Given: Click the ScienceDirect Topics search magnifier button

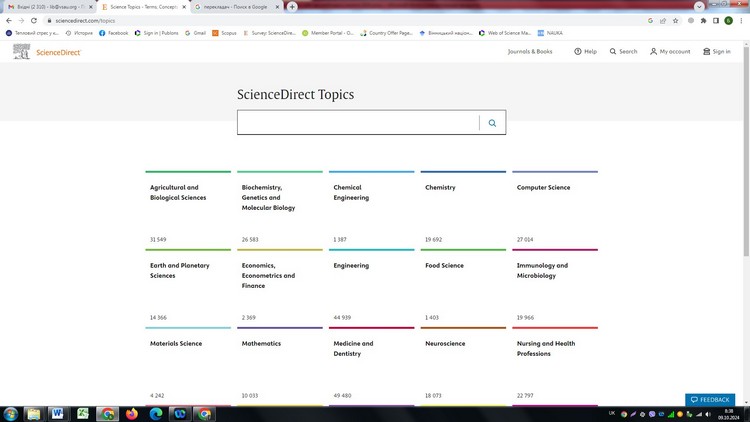Looking at the screenshot, I should coord(492,123).
